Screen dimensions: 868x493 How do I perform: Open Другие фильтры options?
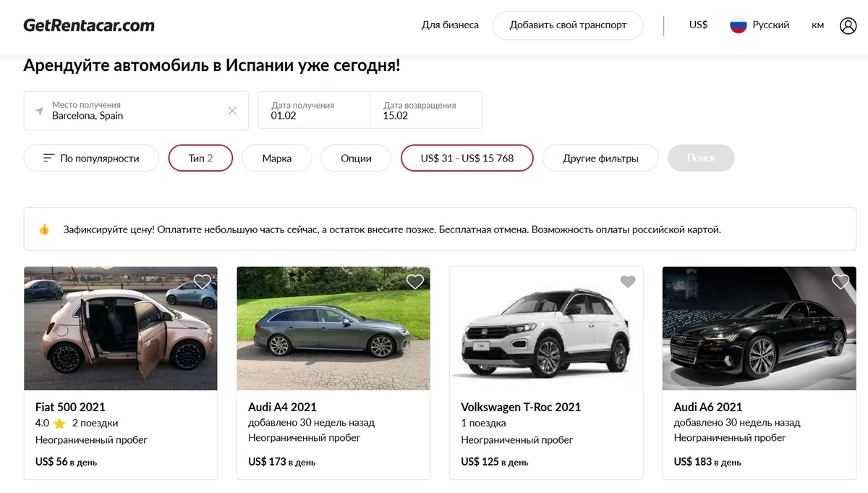[600, 158]
